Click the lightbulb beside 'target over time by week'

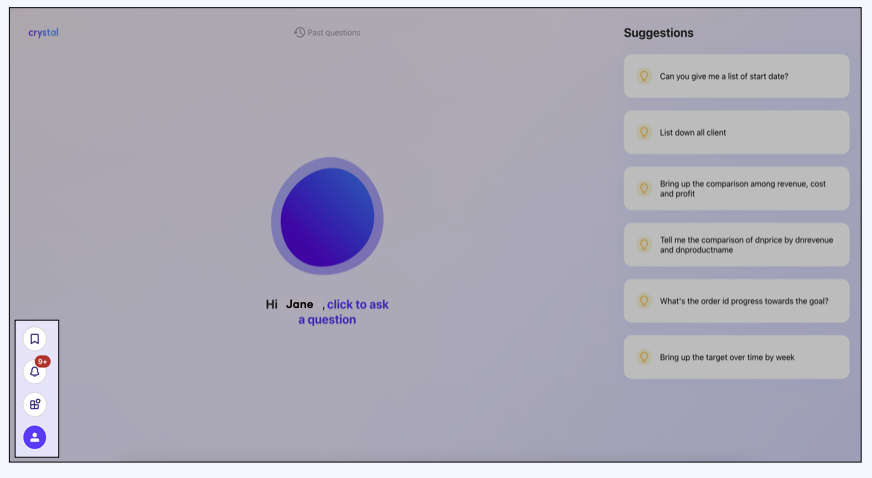[644, 357]
